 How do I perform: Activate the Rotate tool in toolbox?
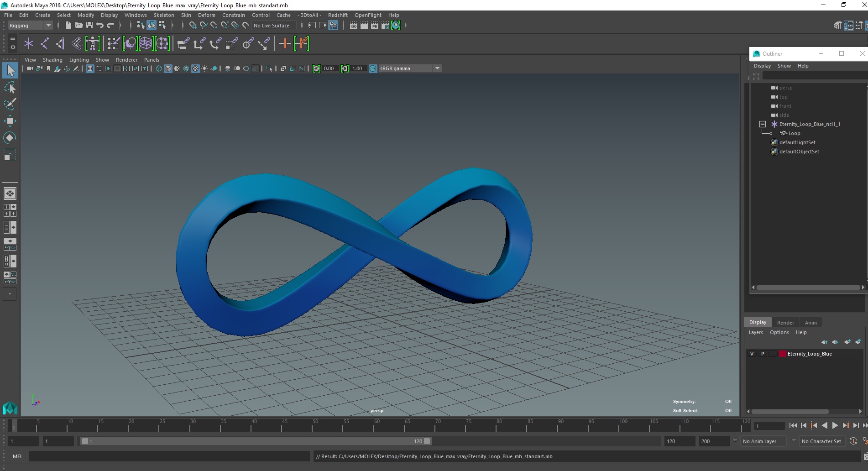pos(10,138)
